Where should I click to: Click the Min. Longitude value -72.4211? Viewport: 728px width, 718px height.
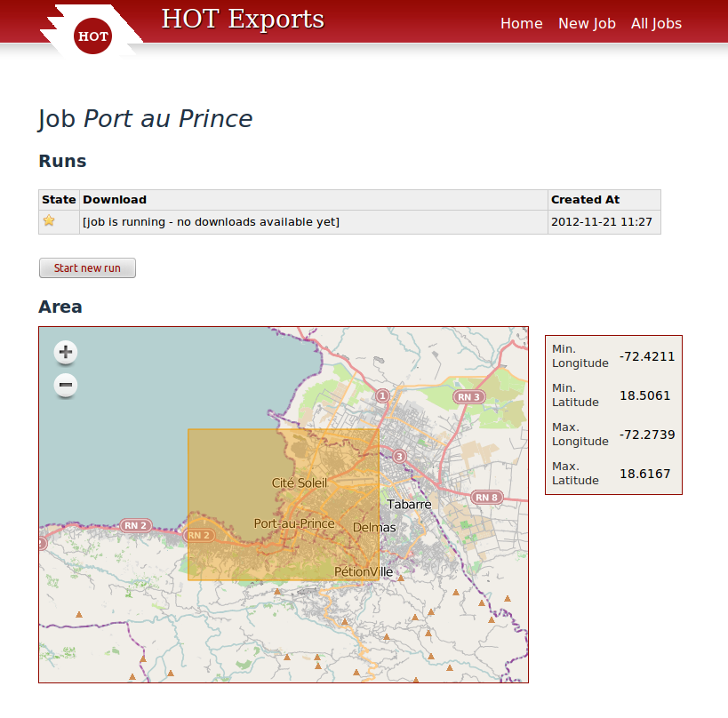click(x=647, y=356)
